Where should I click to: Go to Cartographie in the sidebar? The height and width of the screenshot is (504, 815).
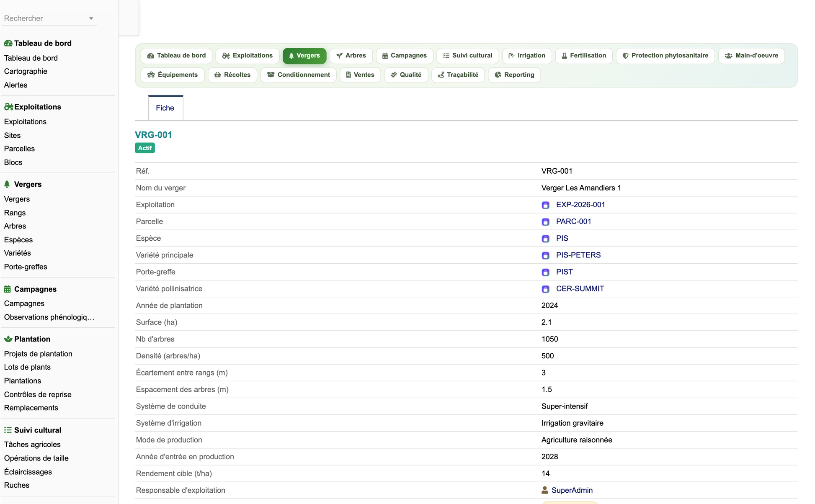[x=26, y=71]
